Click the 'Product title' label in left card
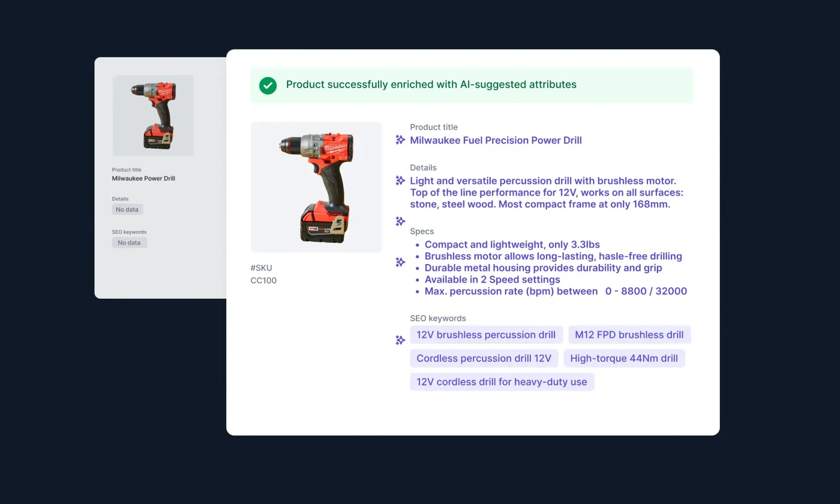The height and width of the screenshot is (504, 840). [x=127, y=170]
